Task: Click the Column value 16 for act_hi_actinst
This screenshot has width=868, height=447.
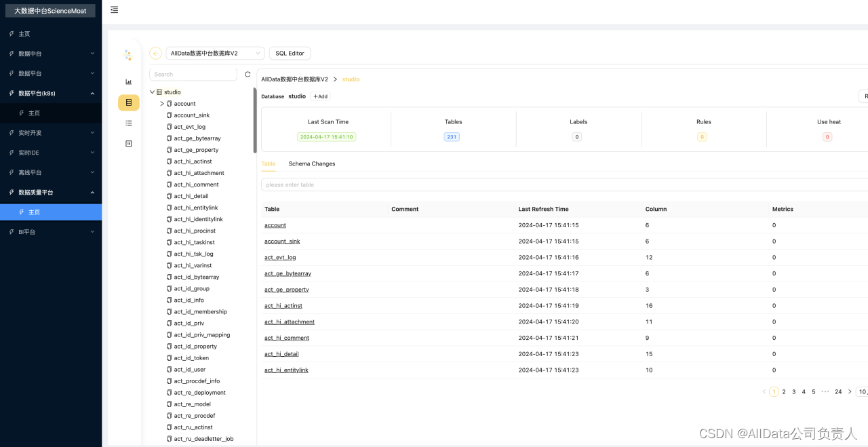Action: pos(649,306)
